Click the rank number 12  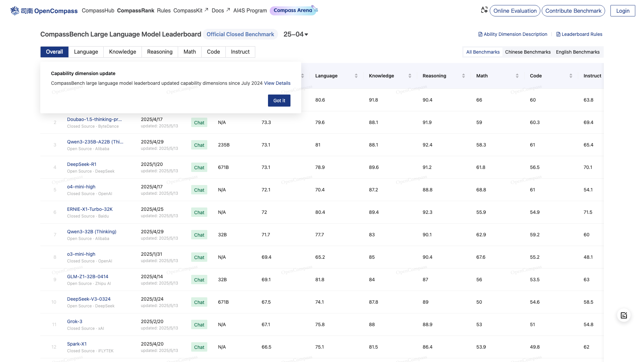tap(54, 347)
